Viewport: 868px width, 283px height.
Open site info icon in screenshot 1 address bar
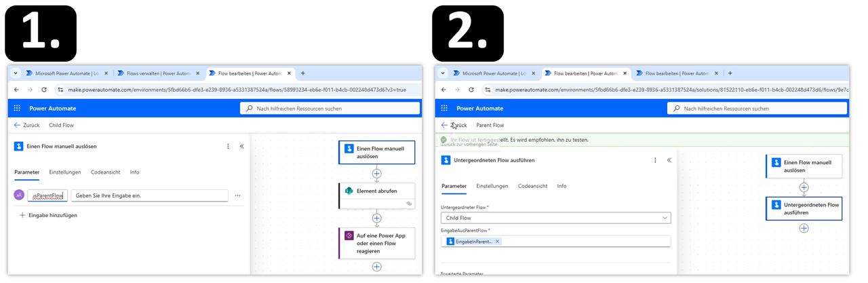point(60,90)
